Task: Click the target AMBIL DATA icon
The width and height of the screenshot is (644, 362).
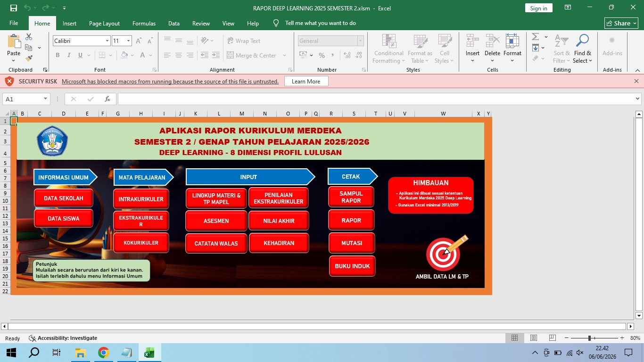Action: click(446, 254)
